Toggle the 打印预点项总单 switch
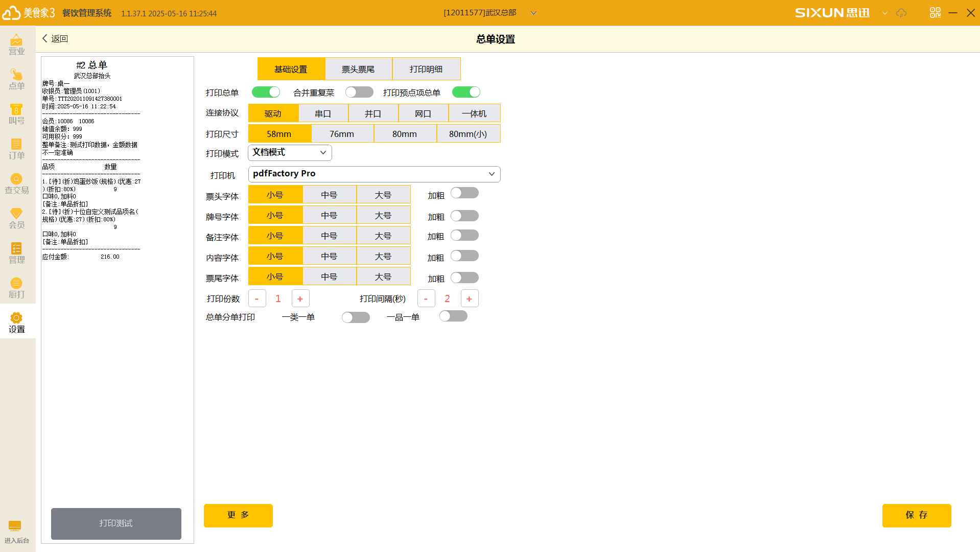This screenshot has width=980, height=552. click(466, 92)
